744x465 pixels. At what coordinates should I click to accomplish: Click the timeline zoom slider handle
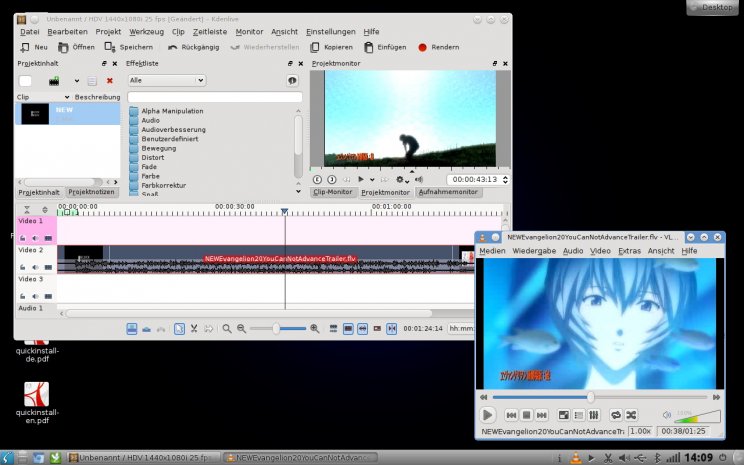click(276, 328)
